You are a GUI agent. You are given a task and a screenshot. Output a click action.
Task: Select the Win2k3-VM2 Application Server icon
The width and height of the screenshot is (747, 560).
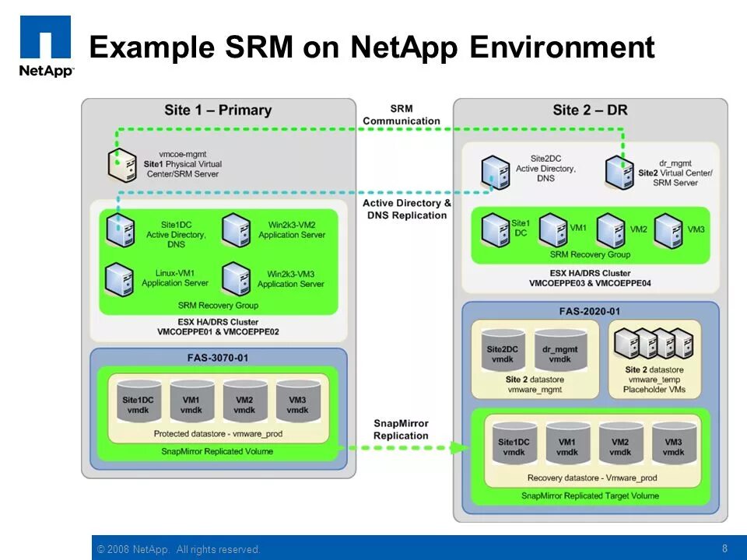tap(237, 230)
